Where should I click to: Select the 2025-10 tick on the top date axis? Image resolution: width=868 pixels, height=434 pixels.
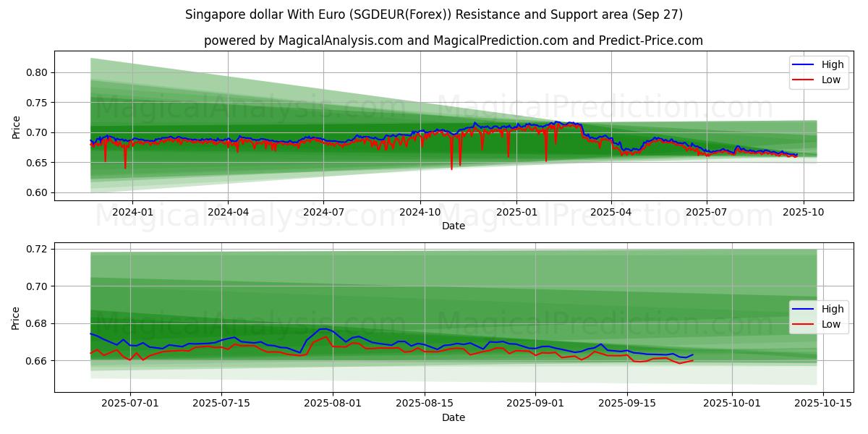pyautogui.click(x=802, y=212)
